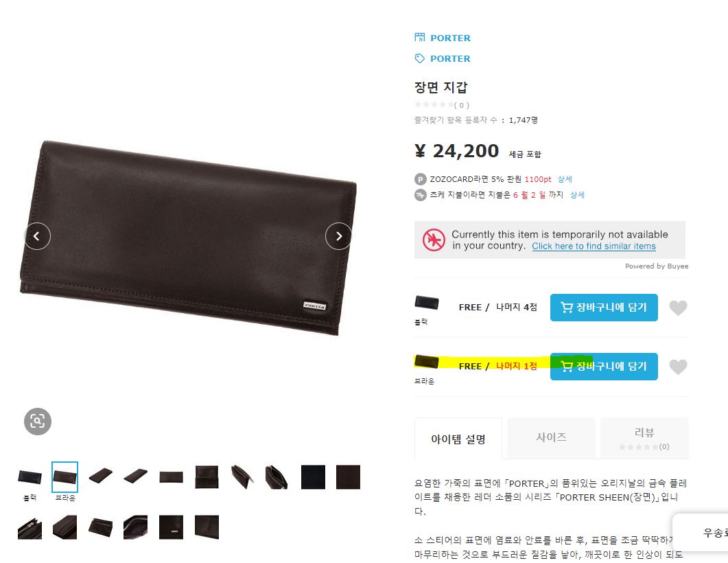
Task: Select the 블랙 color thumbnail
Action: tap(30, 477)
